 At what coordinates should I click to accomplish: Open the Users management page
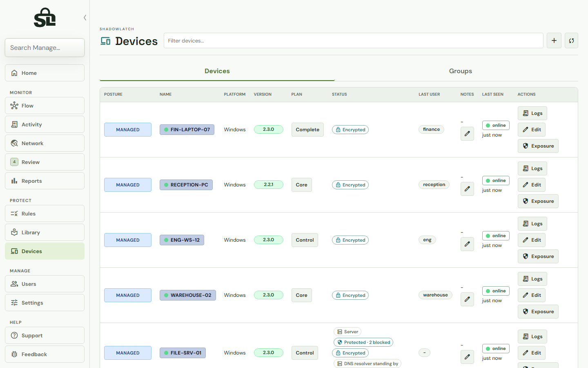coord(45,284)
